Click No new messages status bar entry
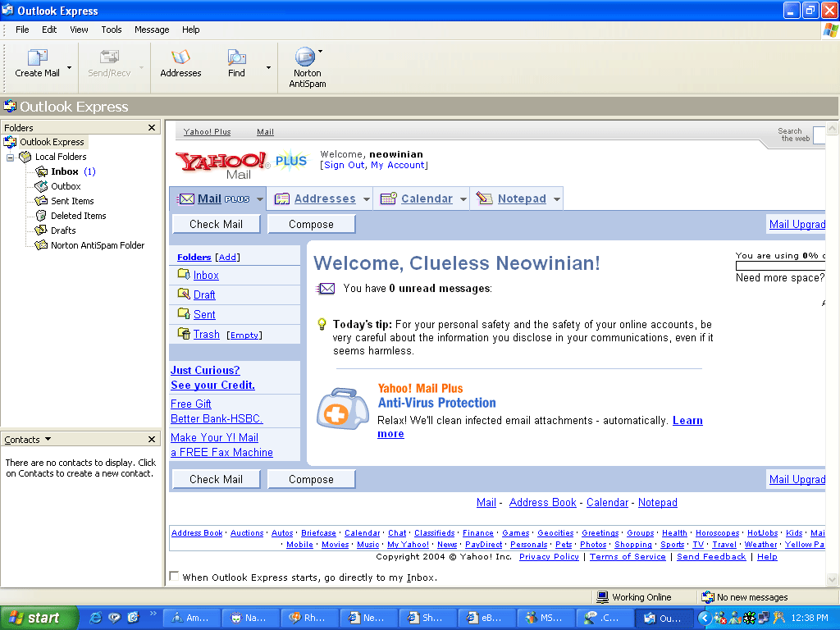The width and height of the screenshot is (840, 630). pyautogui.click(x=745, y=597)
